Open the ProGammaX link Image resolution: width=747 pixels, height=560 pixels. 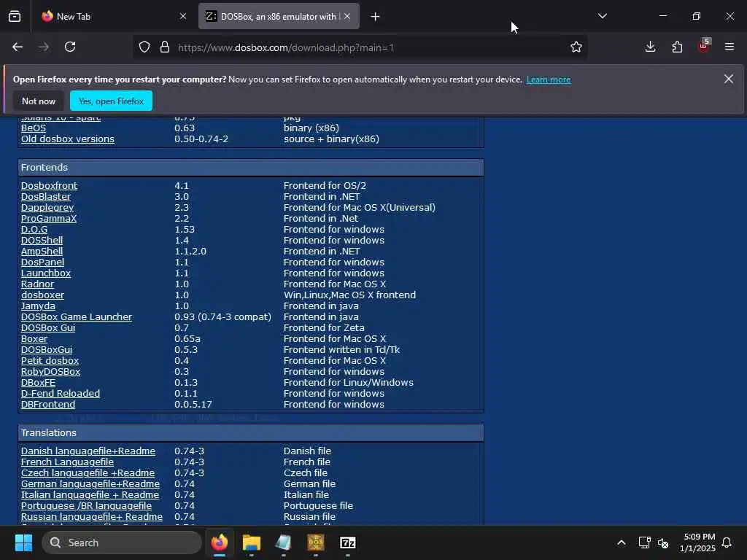49,219
